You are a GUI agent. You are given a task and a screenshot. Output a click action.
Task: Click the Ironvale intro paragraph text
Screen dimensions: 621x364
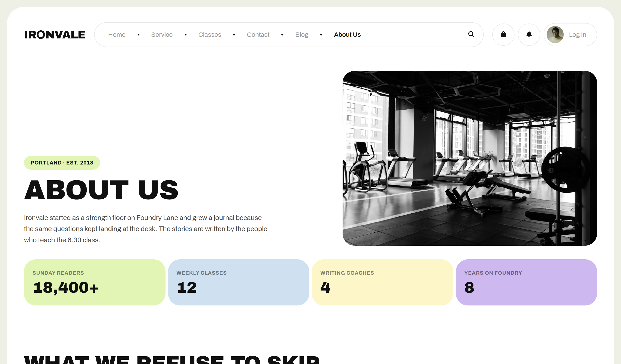(x=145, y=229)
